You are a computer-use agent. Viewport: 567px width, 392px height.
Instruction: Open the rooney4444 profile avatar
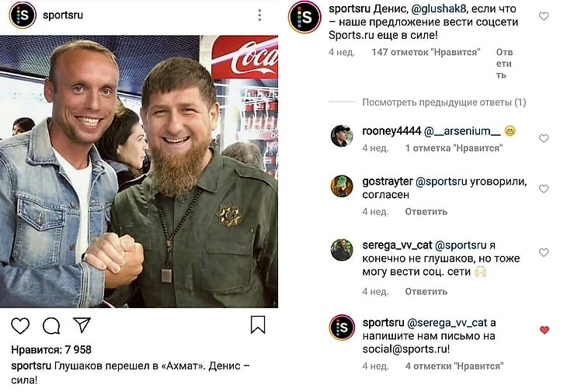click(342, 136)
